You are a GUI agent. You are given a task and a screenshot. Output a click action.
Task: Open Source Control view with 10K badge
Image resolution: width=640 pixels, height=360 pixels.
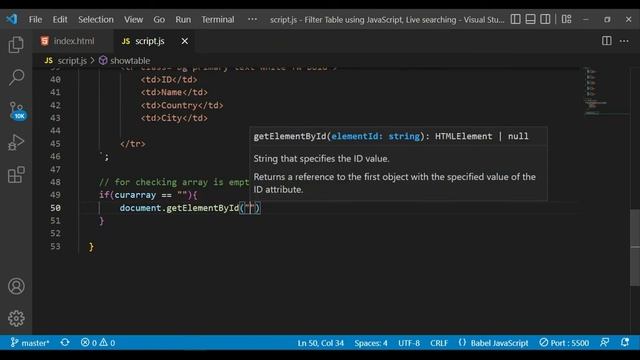click(17, 111)
